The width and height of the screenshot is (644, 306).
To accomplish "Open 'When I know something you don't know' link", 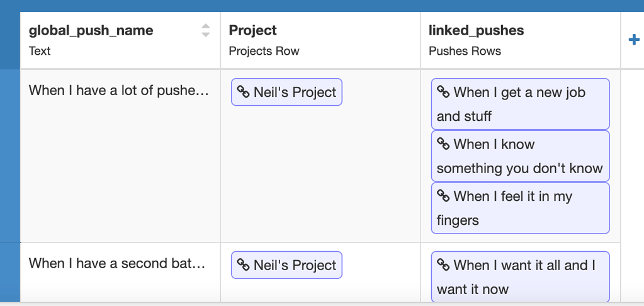I will (x=520, y=156).
